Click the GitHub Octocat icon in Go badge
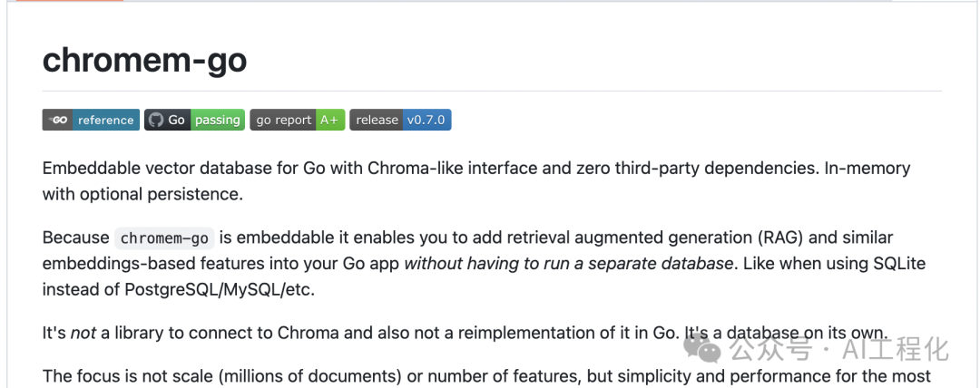Viewport: 980px width, 388px height. click(x=156, y=120)
